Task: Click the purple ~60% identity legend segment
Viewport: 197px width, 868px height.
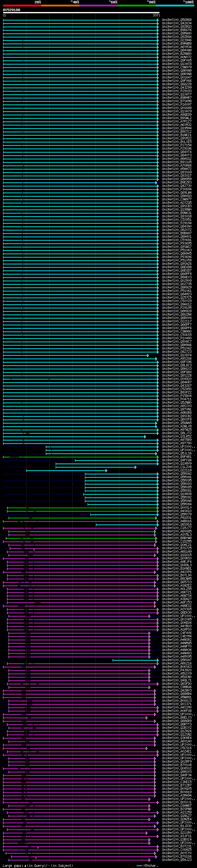Action: point(99,6)
